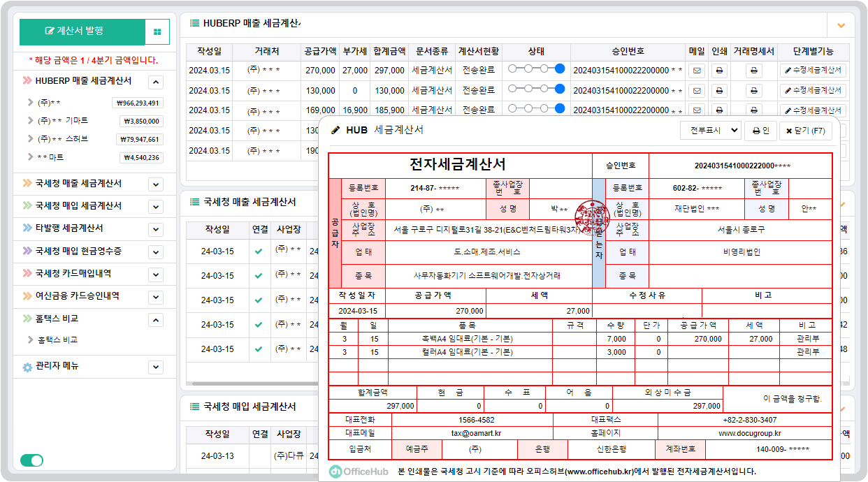Print 거래명세서 for the 130,000 zero-tax row
The image size is (868, 482).
[753, 91]
